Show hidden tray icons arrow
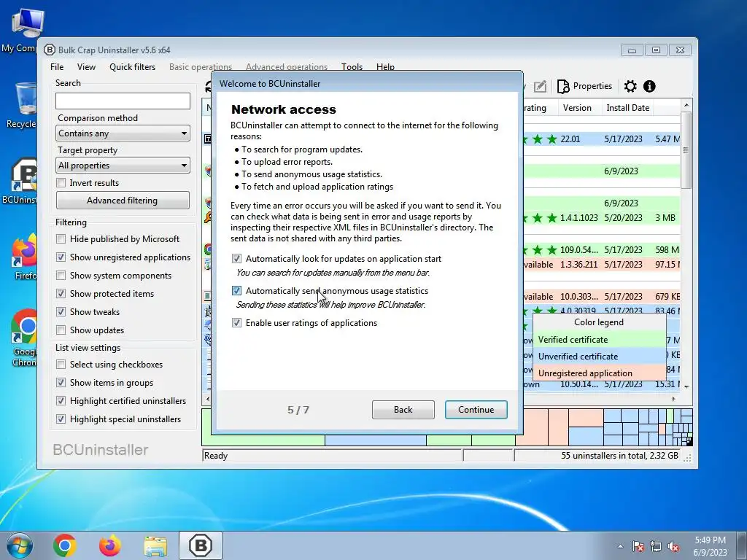Image resolution: width=747 pixels, height=560 pixels. point(620,547)
